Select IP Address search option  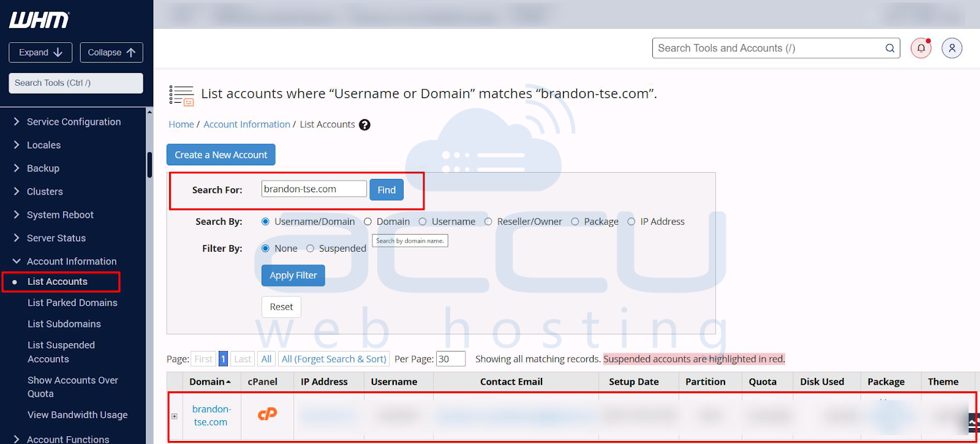[631, 222]
